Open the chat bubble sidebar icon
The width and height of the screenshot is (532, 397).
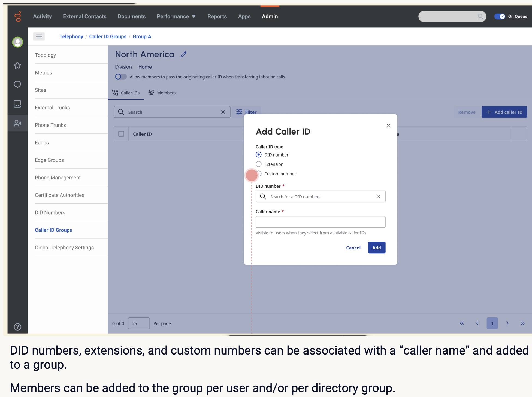coord(17,85)
